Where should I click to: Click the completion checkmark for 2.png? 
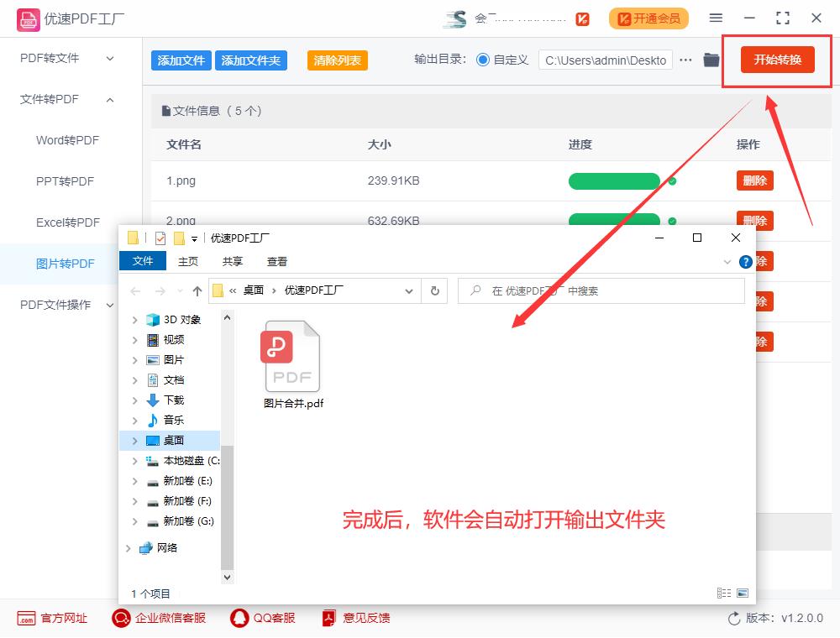(x=670, y=220)
